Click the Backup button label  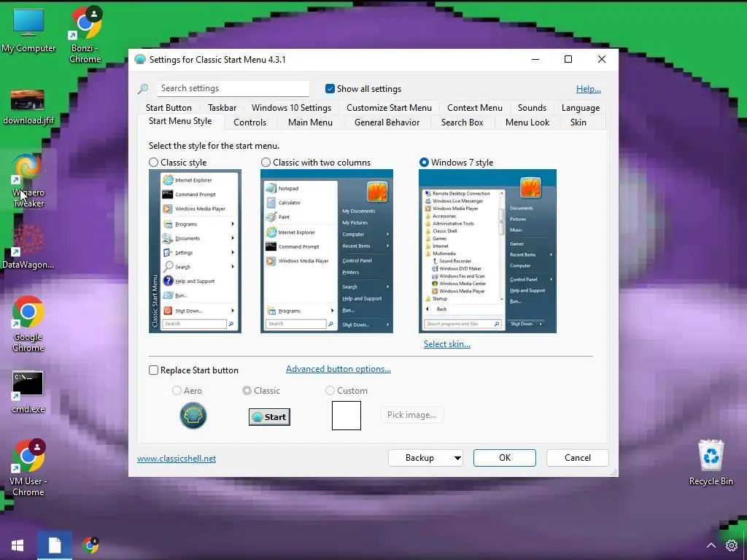coord(419,458)
